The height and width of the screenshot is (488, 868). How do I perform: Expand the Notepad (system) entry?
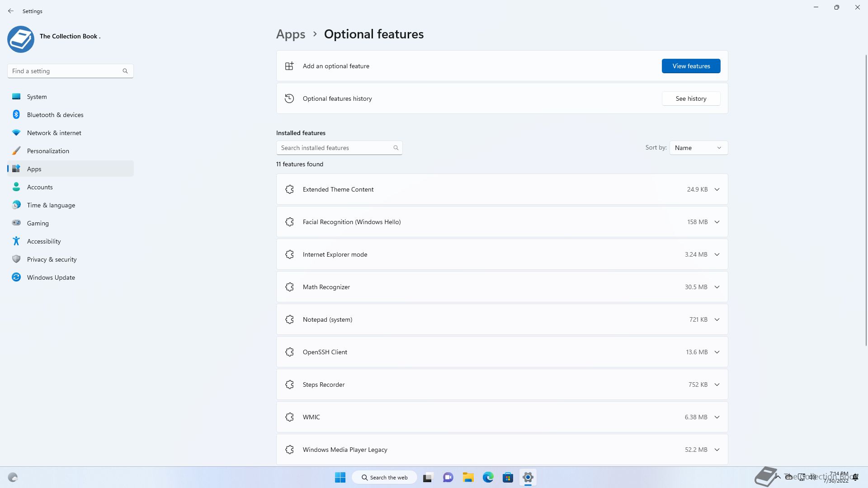click(717, 319)
